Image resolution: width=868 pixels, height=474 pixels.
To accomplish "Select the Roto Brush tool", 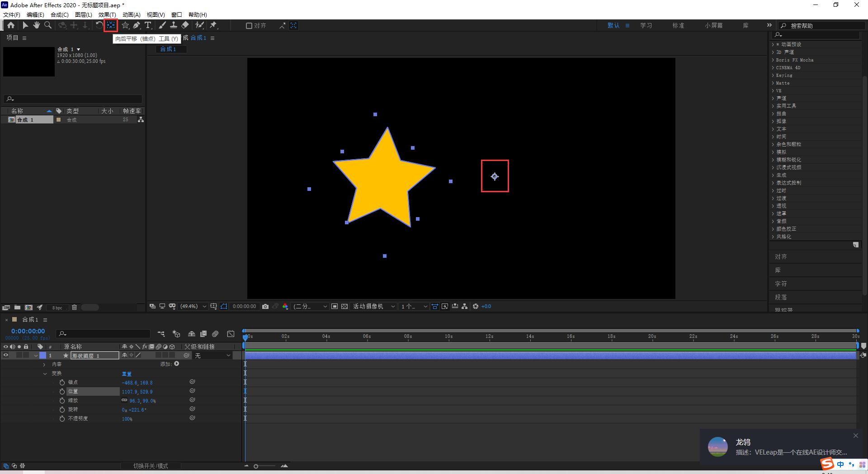I will [x=199, y=25].
